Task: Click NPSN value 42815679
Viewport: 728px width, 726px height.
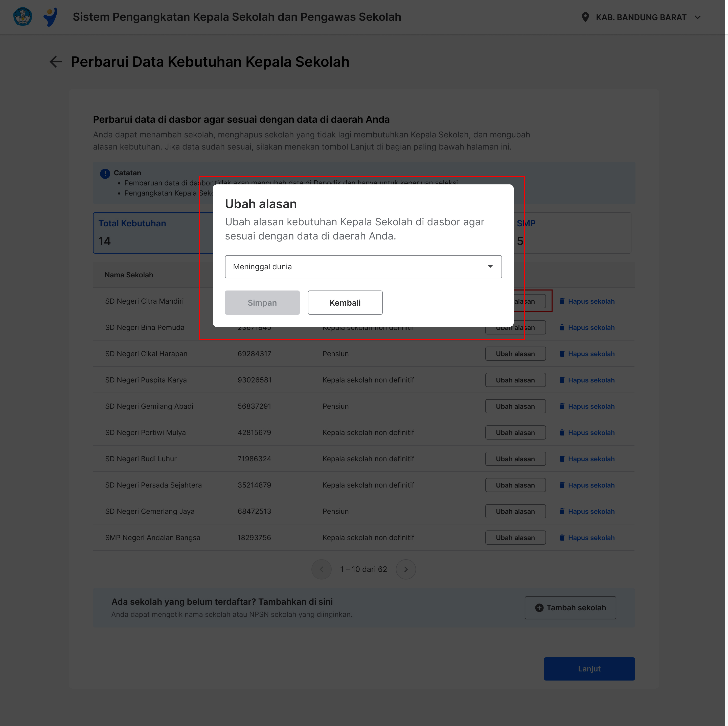Action: 254,433
